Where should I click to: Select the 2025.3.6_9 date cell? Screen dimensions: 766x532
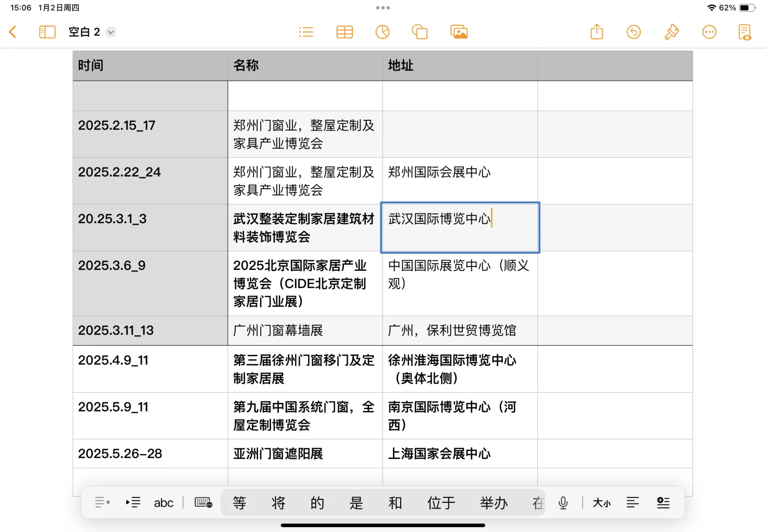pyautogui.click(x=150, y=283)
